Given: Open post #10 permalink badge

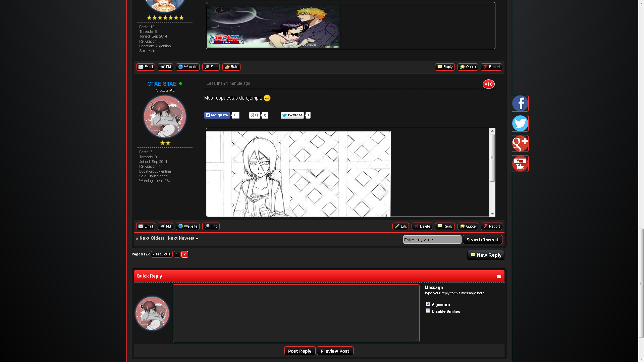Looking at the screenshot, I should pos(488,84).
